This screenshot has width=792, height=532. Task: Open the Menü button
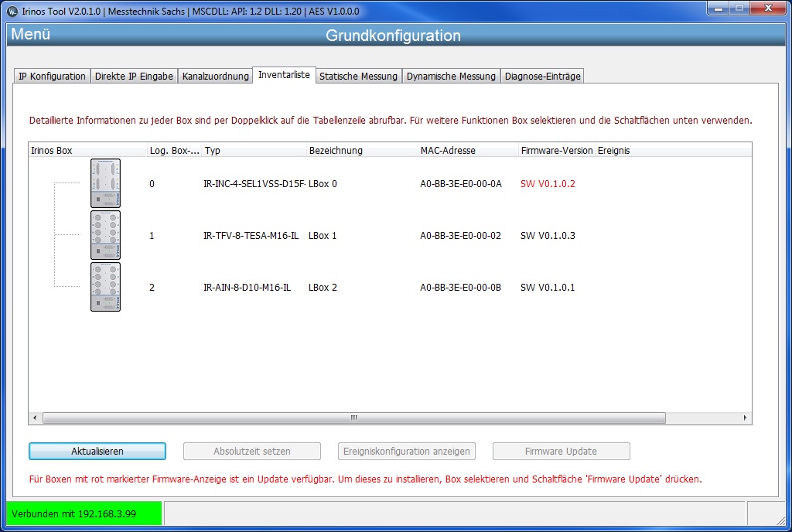tap(30, 34)
